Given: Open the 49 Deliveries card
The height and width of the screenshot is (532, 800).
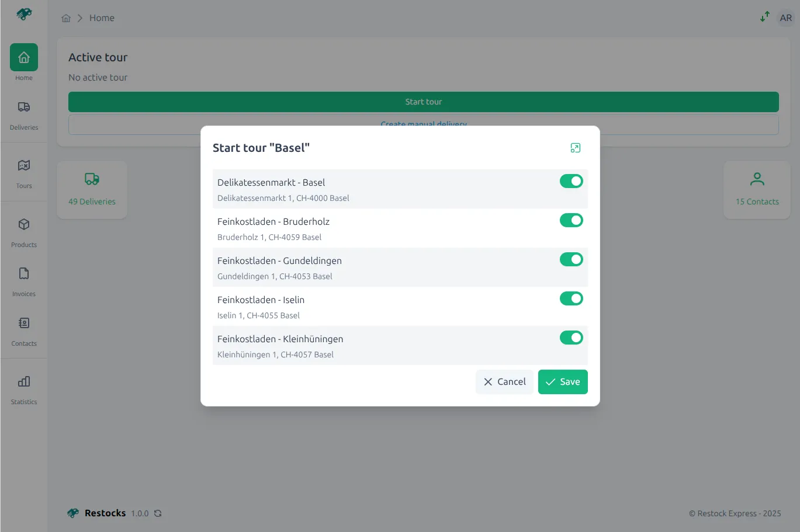Looking at the screenshot, I should (x=92, y=189).
